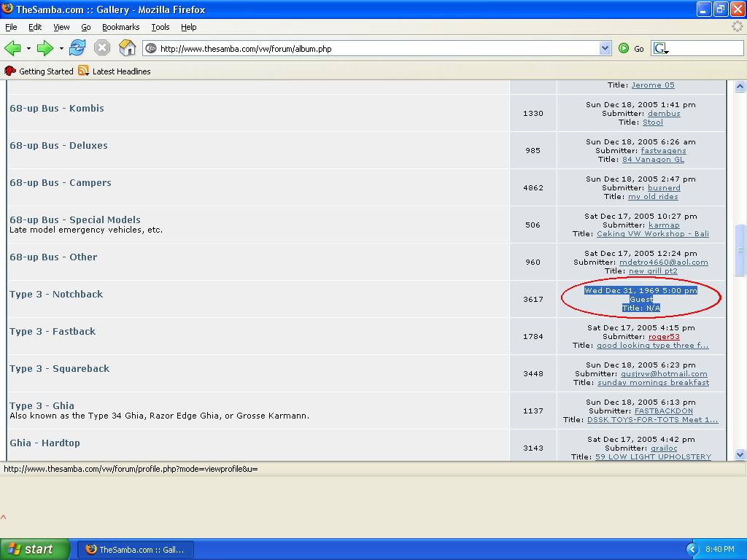Screen dimensions: 747x560
Task: Open the Windows start button
Action: [34, 549]
